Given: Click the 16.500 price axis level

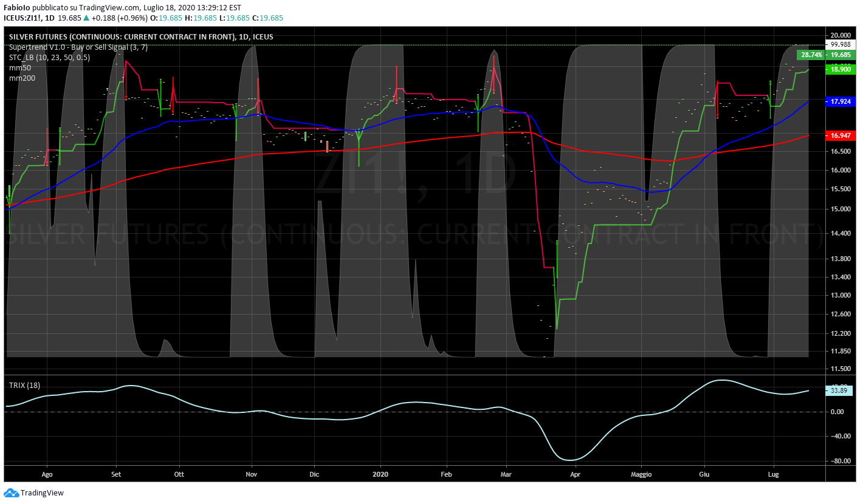Looking at the screenshot, I should click(x=841, y=151).
